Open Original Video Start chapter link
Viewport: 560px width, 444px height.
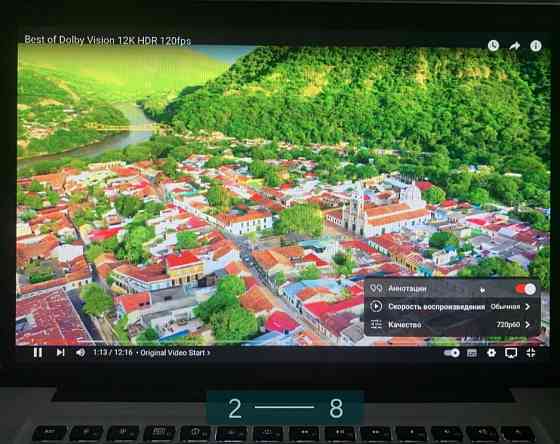pyautogui.click(x=175, y=353)
